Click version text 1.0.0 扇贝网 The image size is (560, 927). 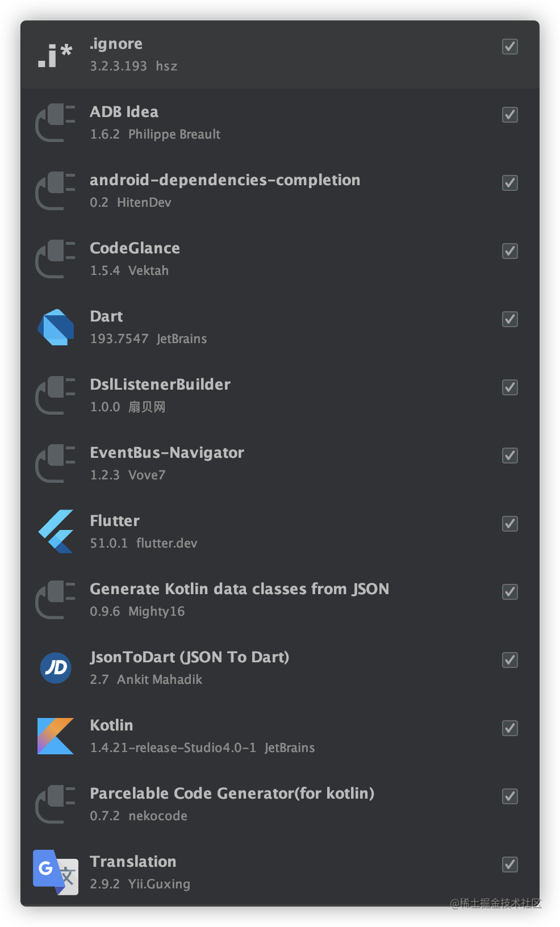tap(128, 407)
